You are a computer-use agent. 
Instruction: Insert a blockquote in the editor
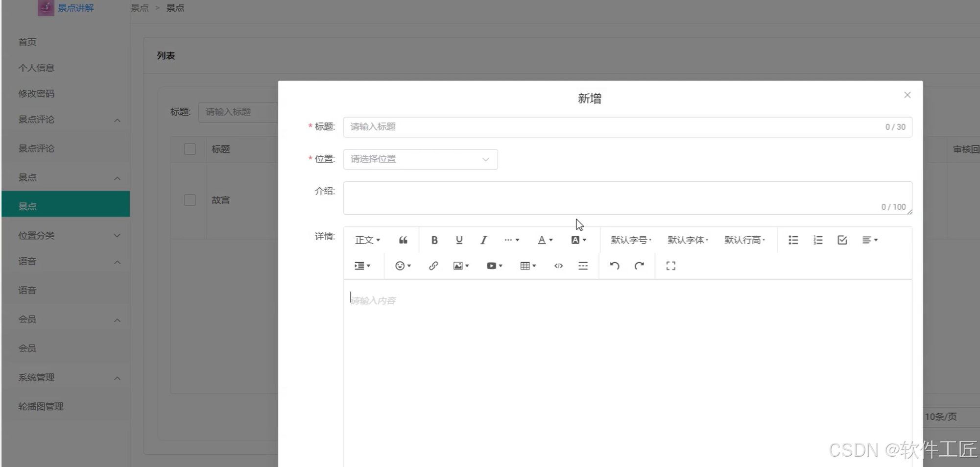point(403,240)
